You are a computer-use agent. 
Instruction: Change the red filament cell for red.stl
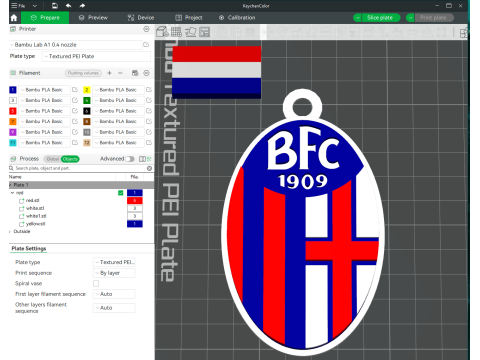tap(135, 200)
